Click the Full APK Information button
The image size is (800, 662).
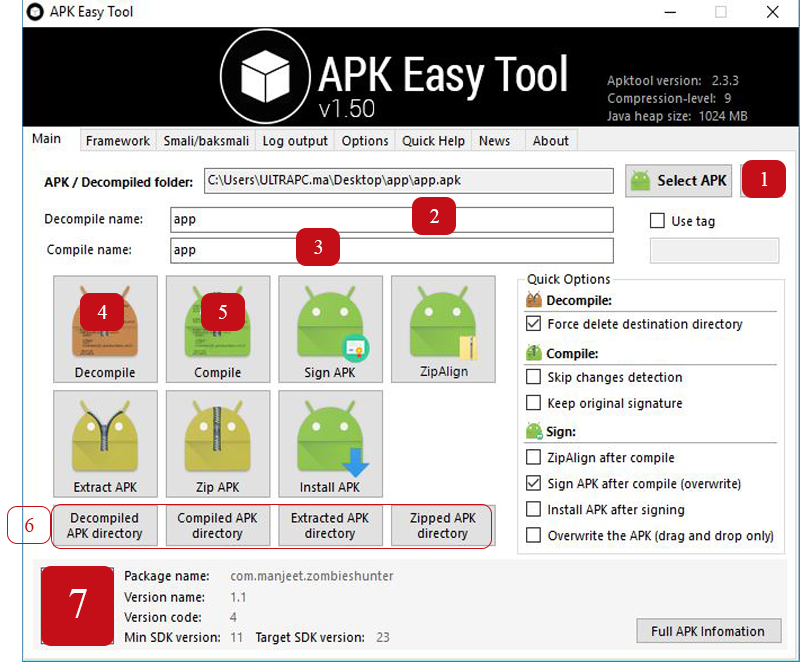(708, 631)
